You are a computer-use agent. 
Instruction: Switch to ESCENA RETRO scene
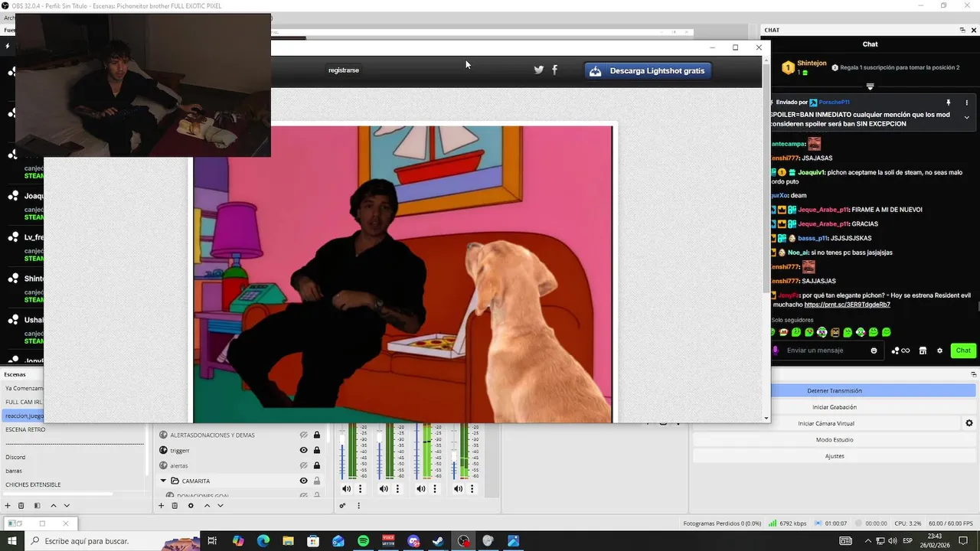(x=25, y=429)
